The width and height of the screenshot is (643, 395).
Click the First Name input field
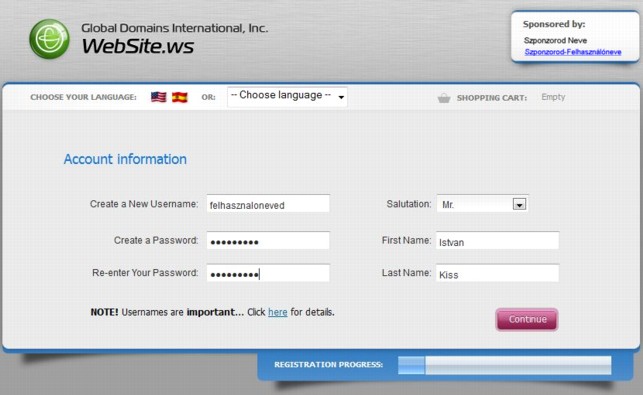point(497,241)
